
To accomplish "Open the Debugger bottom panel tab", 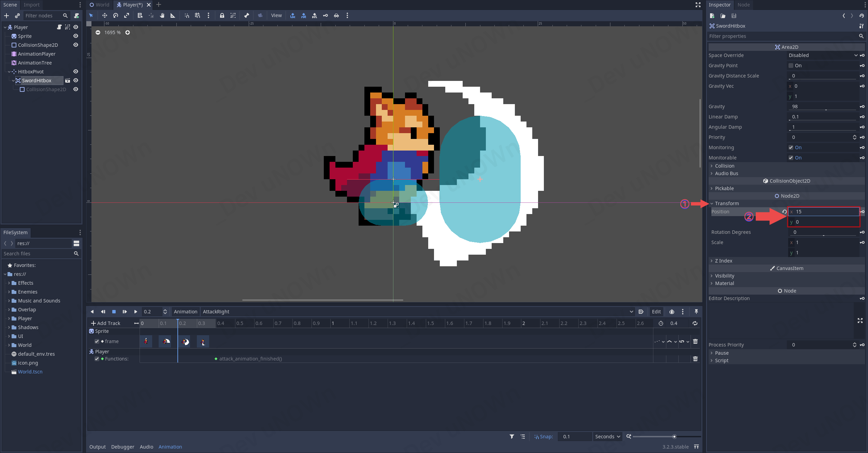I will 122,447.
